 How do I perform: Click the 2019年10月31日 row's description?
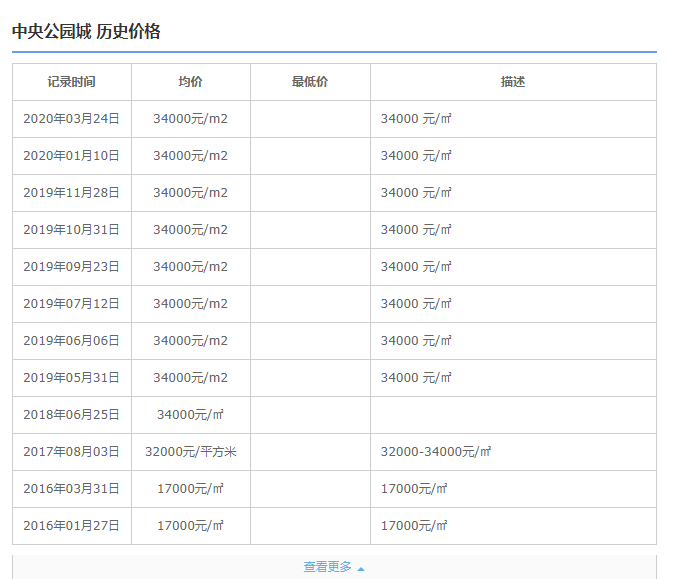tap(416, 230)
